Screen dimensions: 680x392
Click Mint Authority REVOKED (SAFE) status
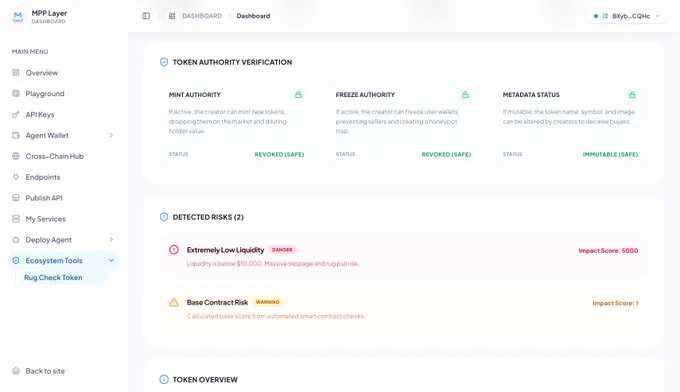pyautogui.click(x=279, y=154)
